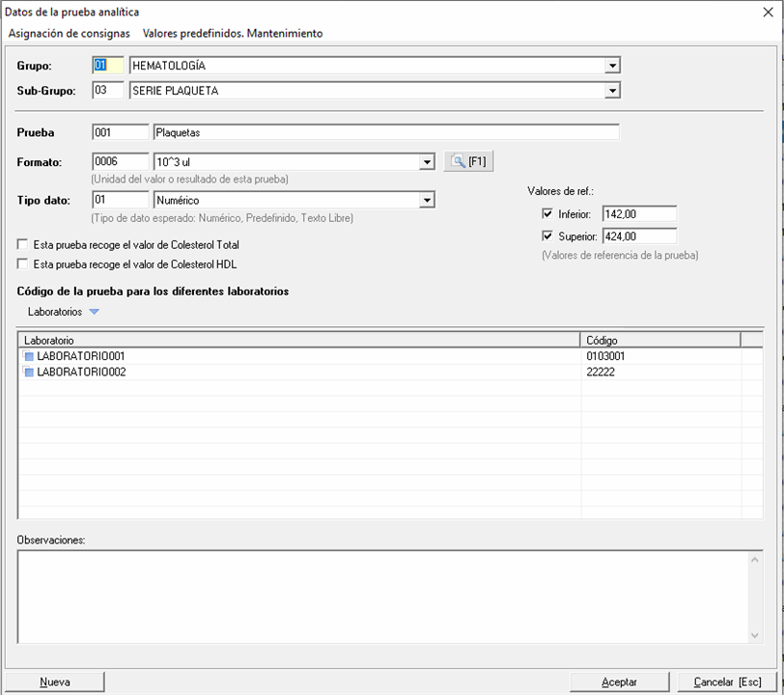Click the Cancelar [Esc] button
The image size is (784, 695).
[720, 681]
